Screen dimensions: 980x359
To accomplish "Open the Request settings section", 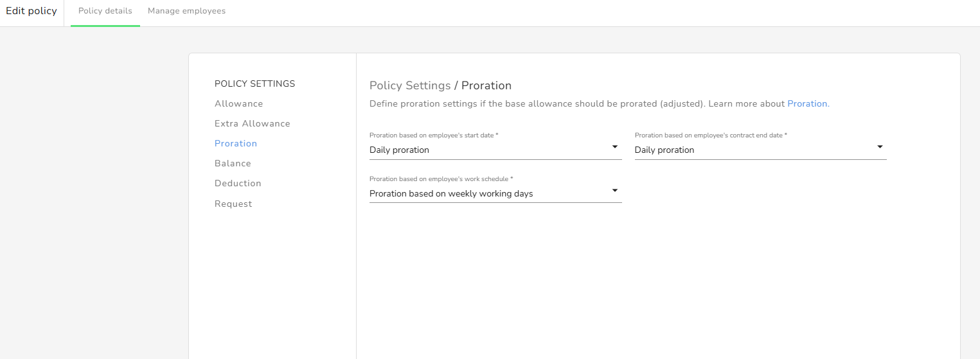I will point(233,204).
